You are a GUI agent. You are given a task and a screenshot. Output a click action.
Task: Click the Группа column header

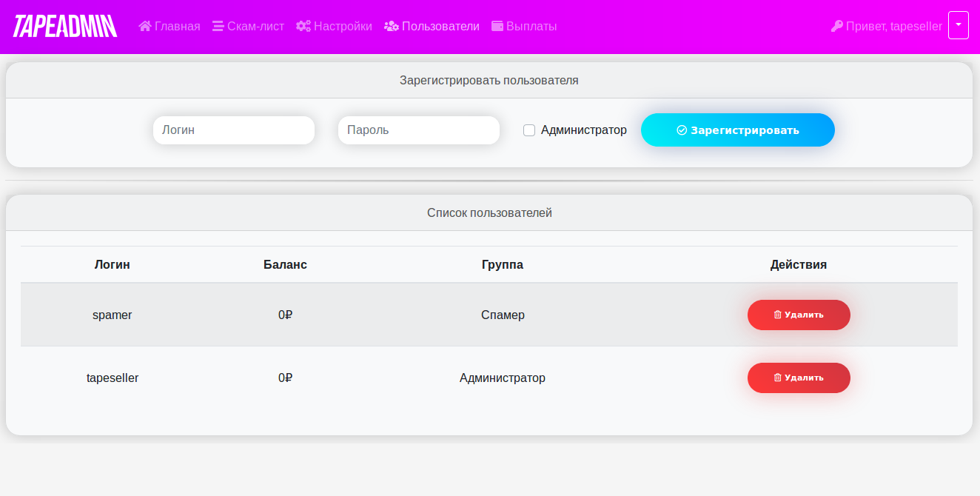point(502,264)
